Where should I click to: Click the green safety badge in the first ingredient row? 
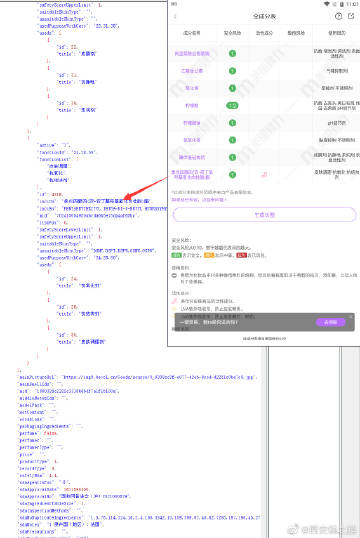232,53
